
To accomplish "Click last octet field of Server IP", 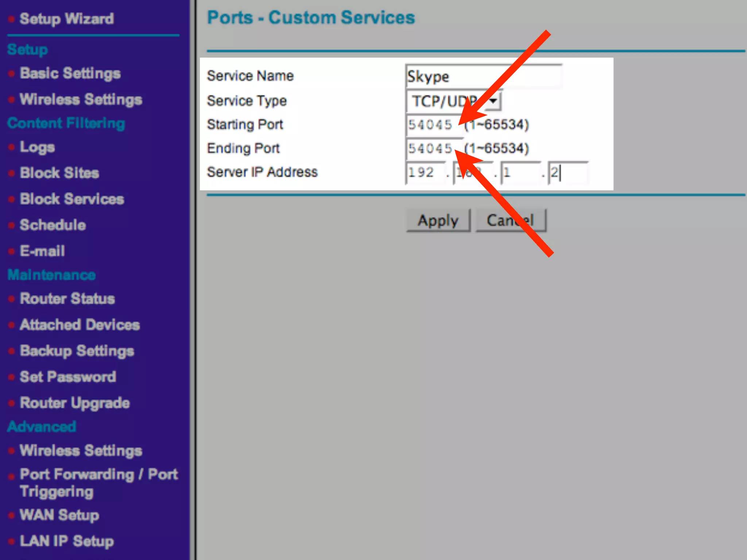I will pos(568,172).
